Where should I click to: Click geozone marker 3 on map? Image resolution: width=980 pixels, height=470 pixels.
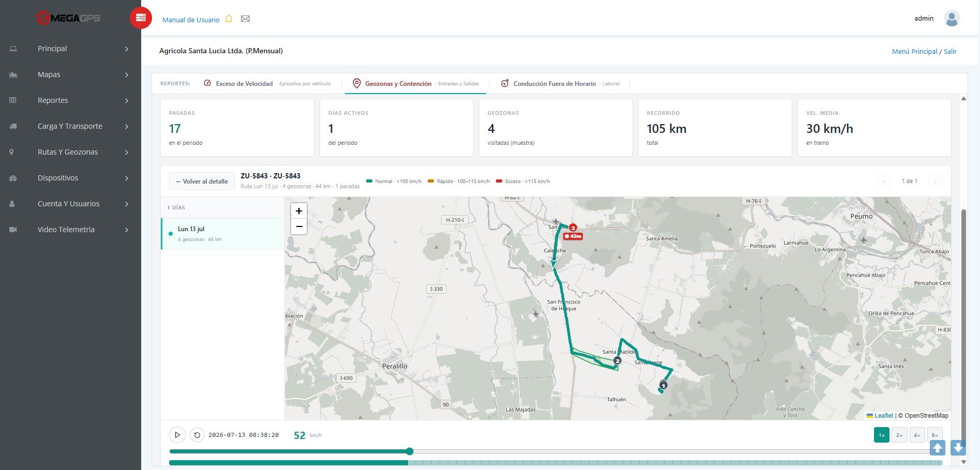[573, 228]
